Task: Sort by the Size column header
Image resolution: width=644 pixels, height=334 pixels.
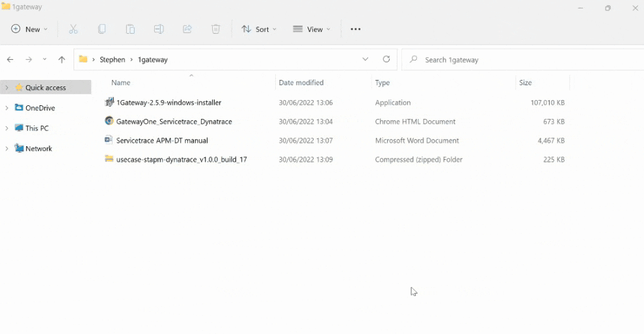Action: [x=526, y=83]
